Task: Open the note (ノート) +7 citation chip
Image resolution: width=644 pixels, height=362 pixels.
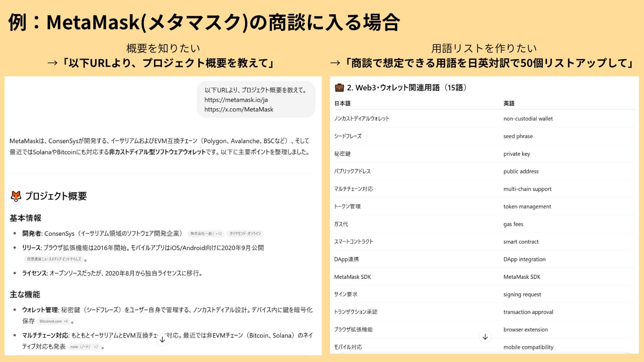Action: point(84,347)
